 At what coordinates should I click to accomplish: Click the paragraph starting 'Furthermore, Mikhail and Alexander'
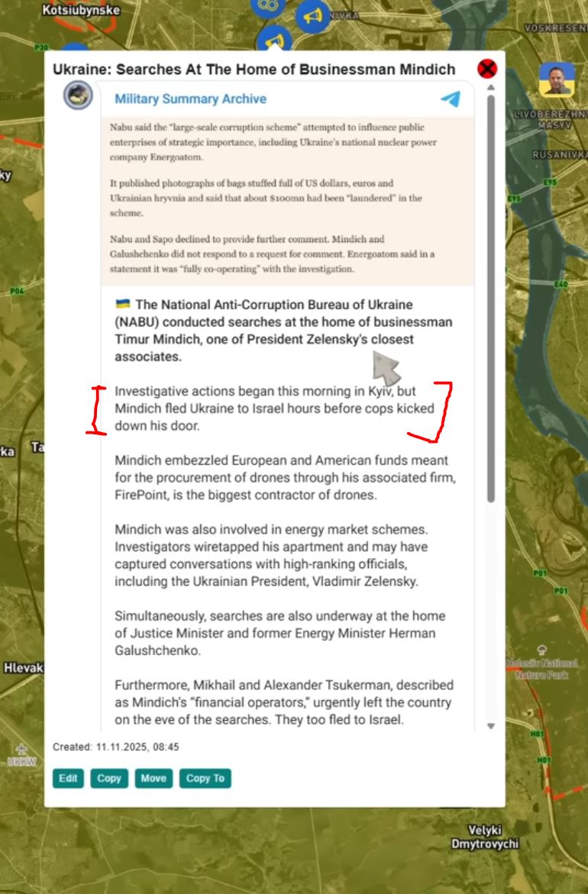(284, 702)
